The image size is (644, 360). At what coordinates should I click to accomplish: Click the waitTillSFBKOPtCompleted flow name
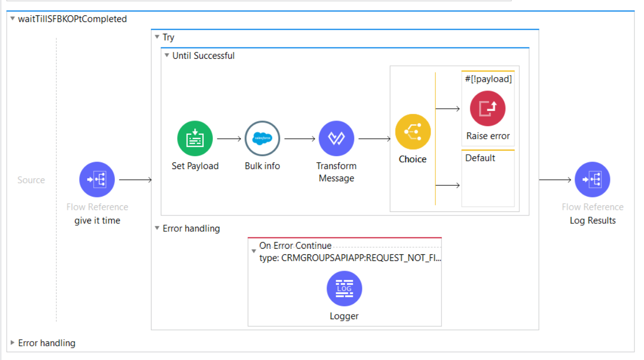tap(72, 19)
